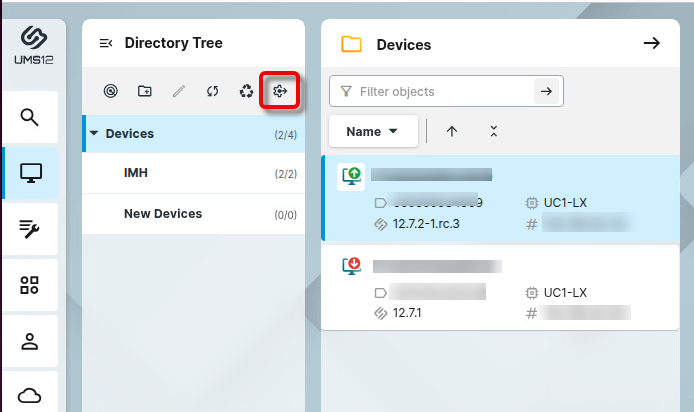Open the user icon in sidebar
Viewport: 694px width, 412px height.
(30, 341)
